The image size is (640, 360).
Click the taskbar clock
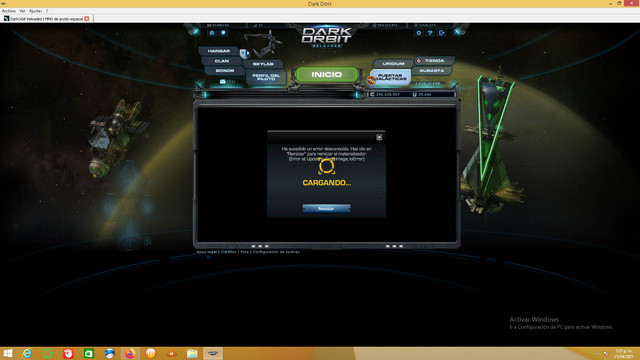tap(624, 354)
